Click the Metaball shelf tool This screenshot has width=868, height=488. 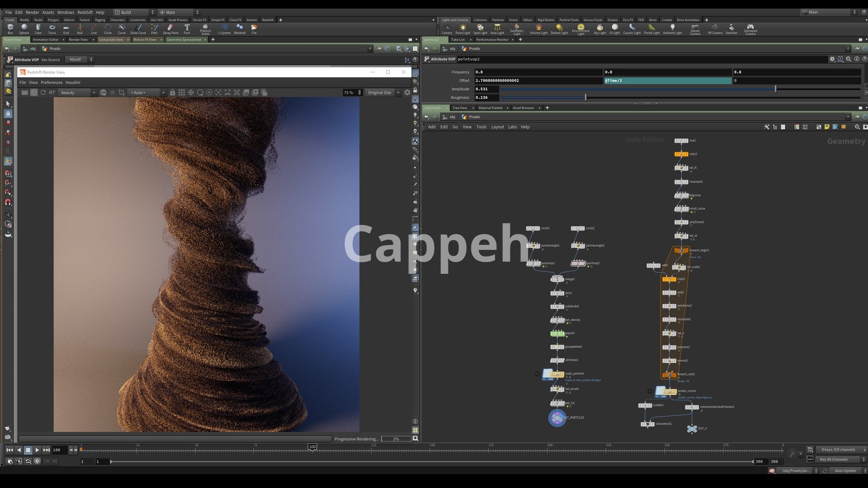coord(240,29)
